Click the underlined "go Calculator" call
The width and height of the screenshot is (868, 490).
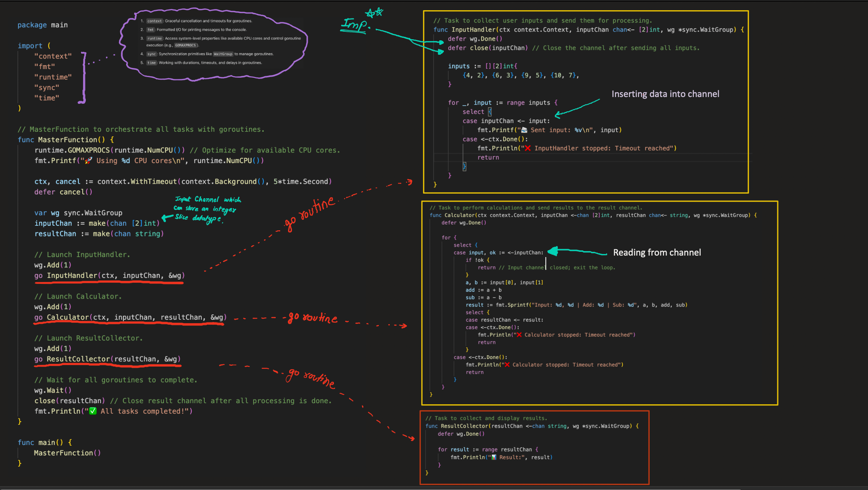click(130, 317)
